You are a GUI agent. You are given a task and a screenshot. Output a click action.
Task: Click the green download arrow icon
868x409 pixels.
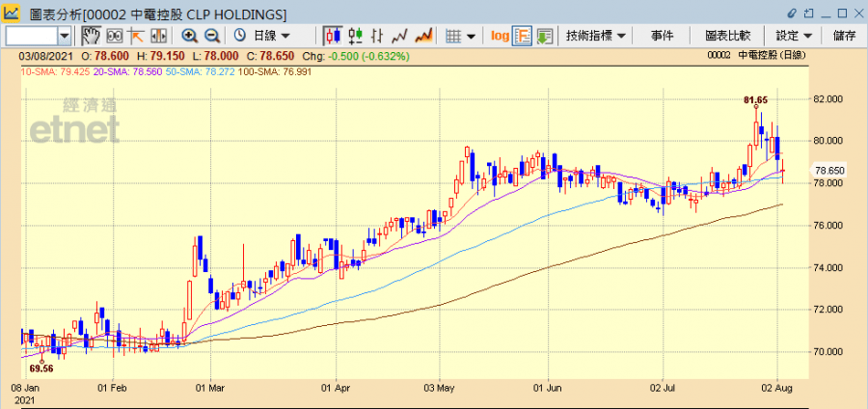(545, 36)
